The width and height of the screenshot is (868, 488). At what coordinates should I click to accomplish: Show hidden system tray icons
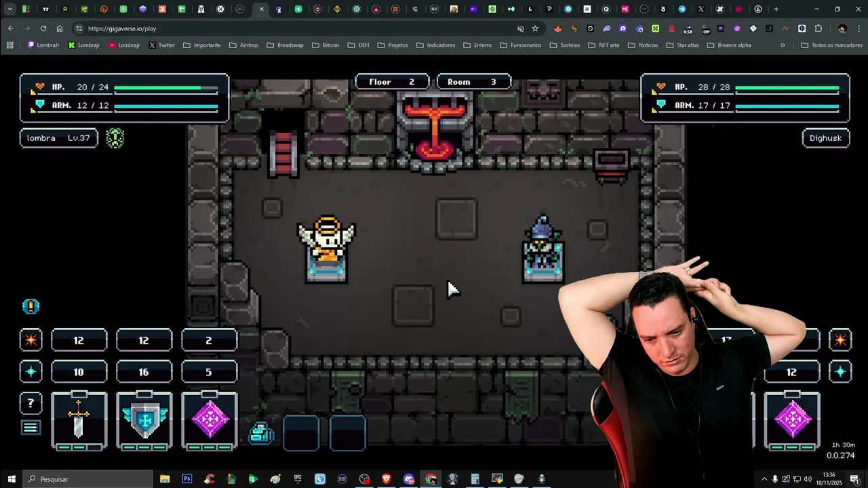pos(764,479)
